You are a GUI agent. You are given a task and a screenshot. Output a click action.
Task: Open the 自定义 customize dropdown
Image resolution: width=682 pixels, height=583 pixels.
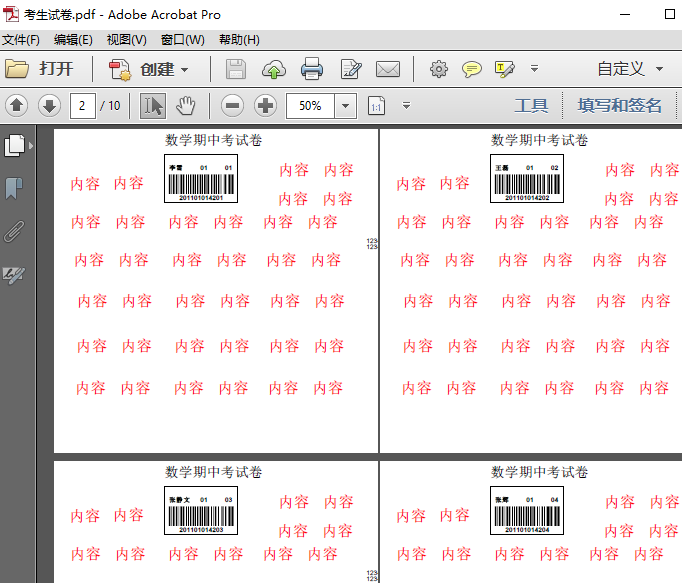tap(630, 69)
